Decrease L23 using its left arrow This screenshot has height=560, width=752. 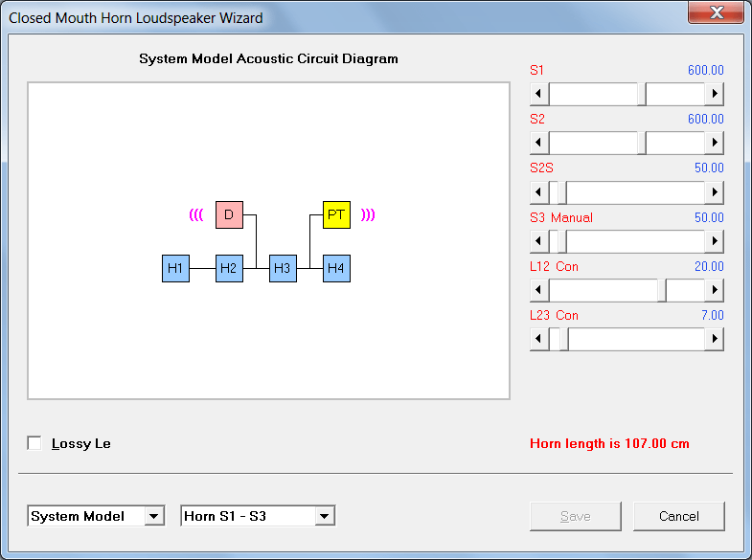(539, 339)
